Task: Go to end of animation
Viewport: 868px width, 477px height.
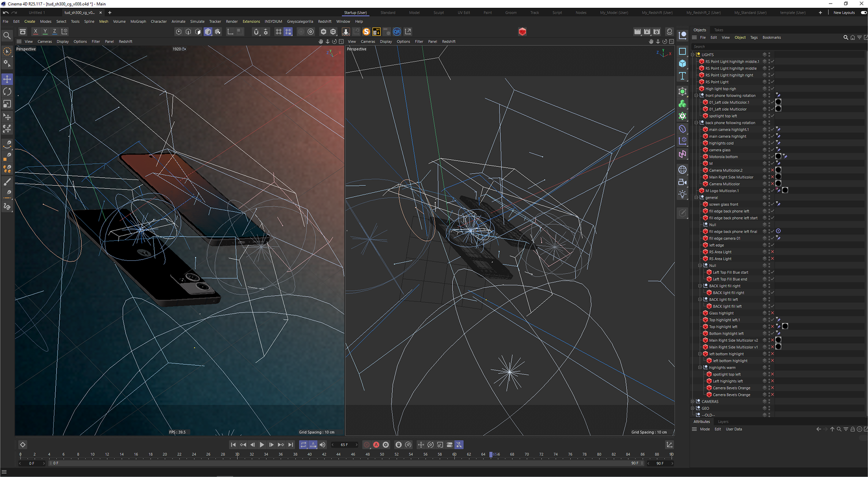Action: [x=291, y=445]
